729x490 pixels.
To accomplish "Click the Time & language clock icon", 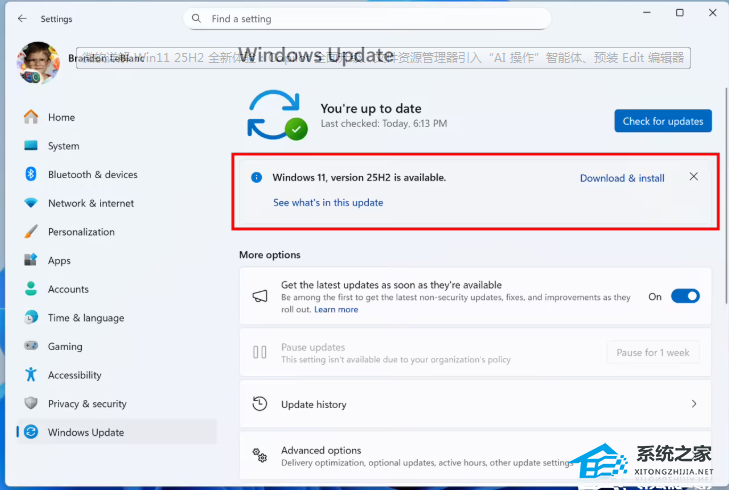I will click(31, 317).
